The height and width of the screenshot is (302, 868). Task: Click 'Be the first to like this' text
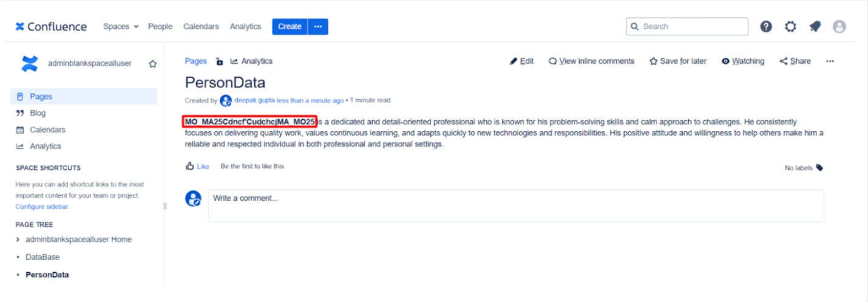coord(252,166)
